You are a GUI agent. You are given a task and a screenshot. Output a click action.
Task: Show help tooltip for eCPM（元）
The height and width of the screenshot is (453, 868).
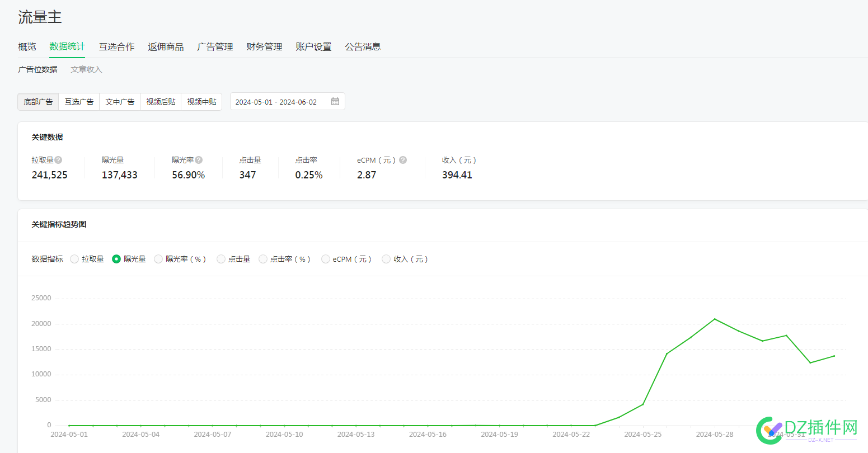pos(403,160)
